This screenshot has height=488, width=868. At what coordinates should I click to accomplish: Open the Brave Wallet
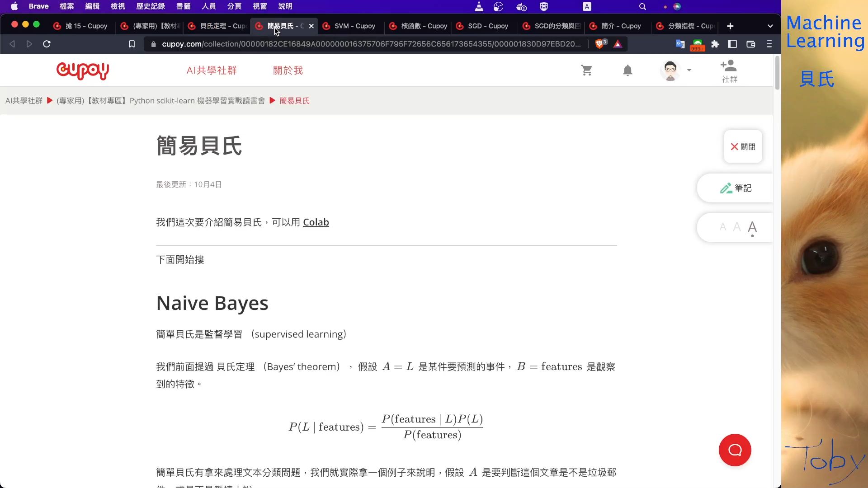pyautogui.click(x=751, y=44)
